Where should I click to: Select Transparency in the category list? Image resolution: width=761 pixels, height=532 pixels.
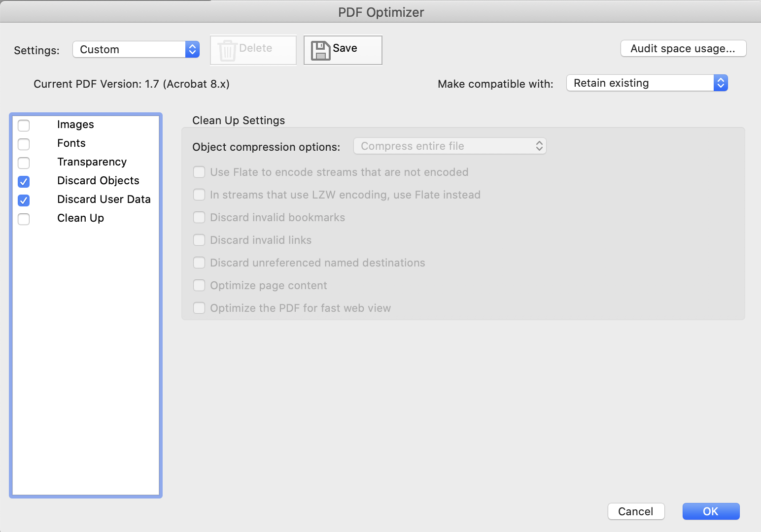92,162
